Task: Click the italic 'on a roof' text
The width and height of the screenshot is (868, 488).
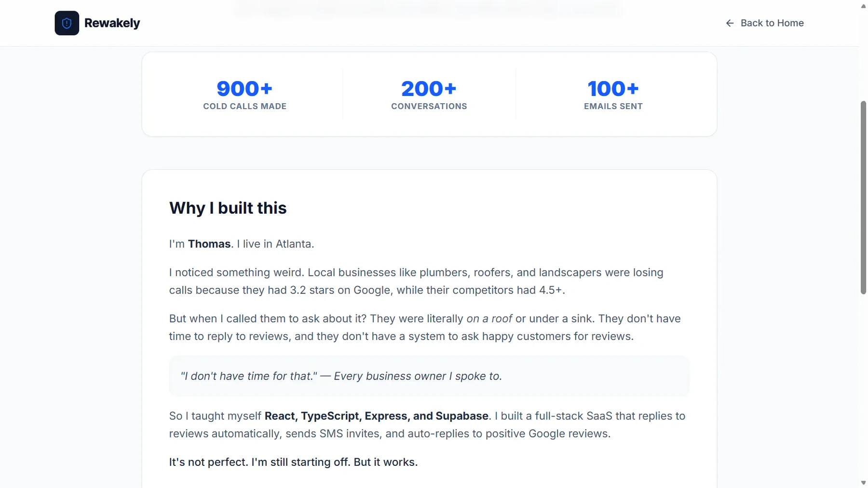Action: [x=489, y=319]
